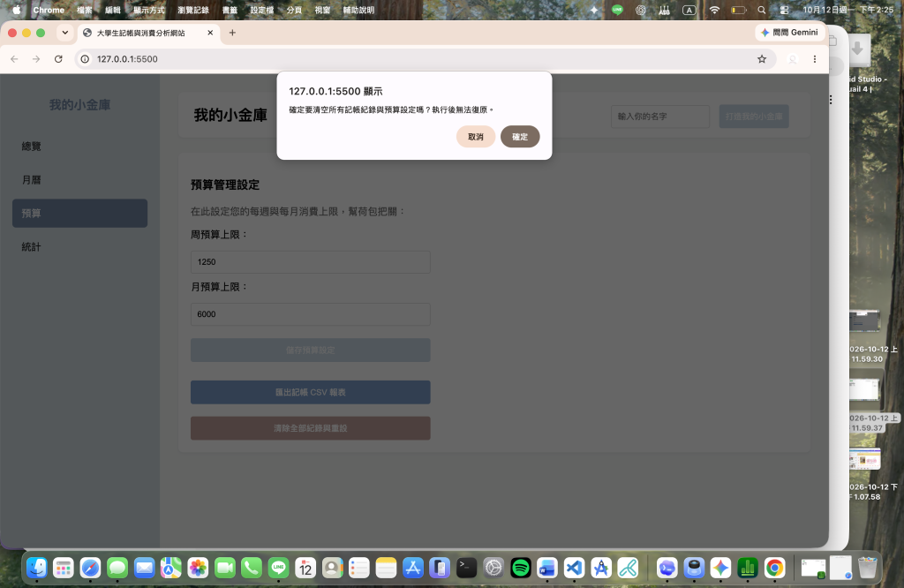Click the LINE icon in the menu bar
Image resolution: width=904 pixels, height=588 pixels.
pyautogui.click(x=617, y=10)
